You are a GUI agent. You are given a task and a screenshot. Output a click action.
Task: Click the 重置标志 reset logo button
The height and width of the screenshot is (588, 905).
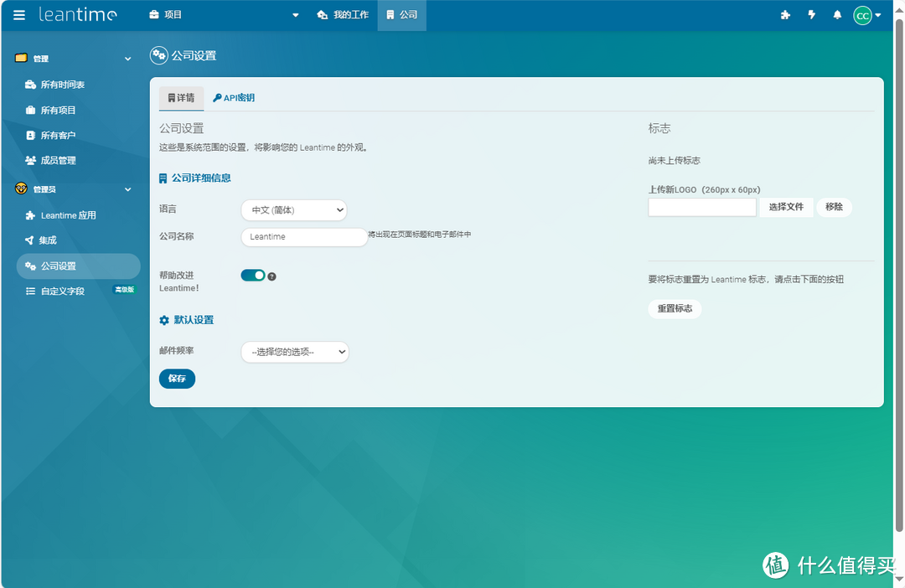(x=675, y=308)
